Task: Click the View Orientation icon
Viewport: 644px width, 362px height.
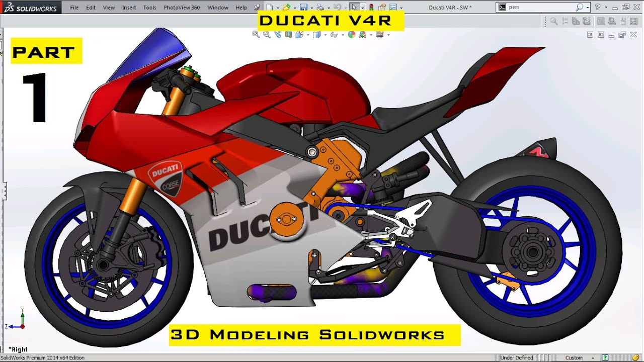Action: pos(299,35)
